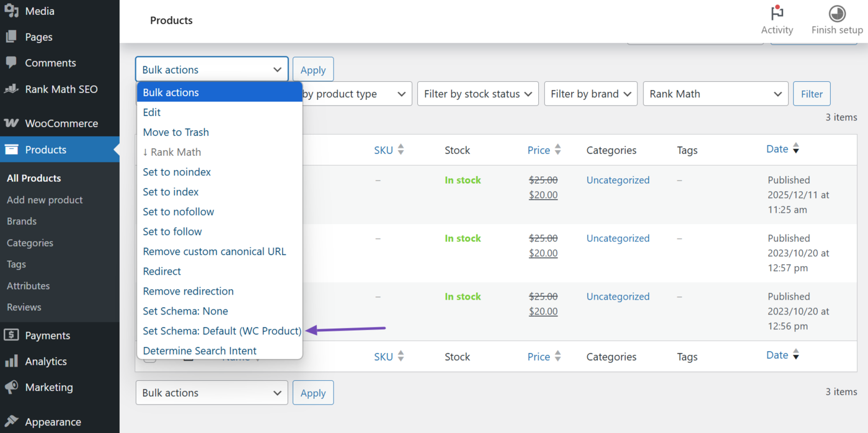Open the Rank Math filter dropdown
Screen dimensions: 868x433
pos(715,94)
